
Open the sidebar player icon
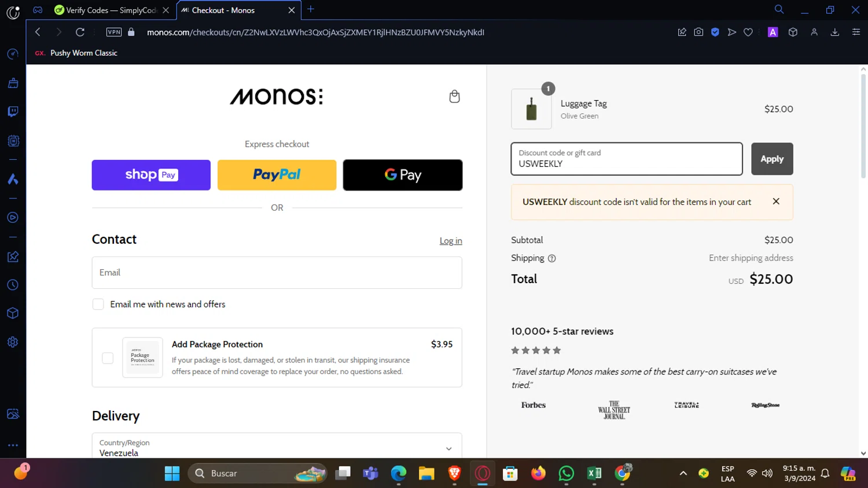click(13, 218)
